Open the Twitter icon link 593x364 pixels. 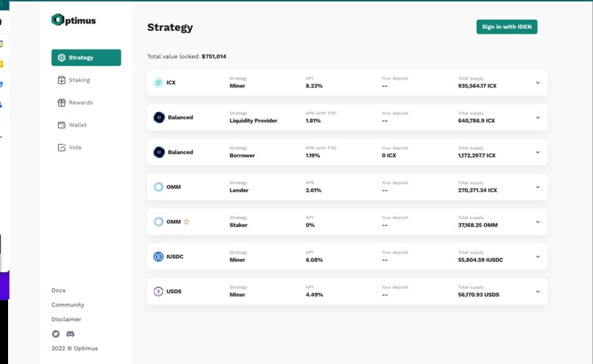coord(56,334)
